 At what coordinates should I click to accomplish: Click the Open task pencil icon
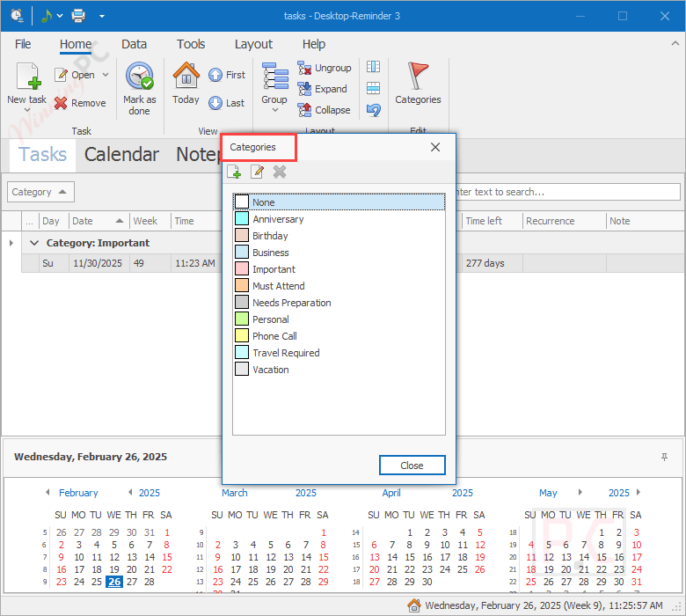(62, 75)
